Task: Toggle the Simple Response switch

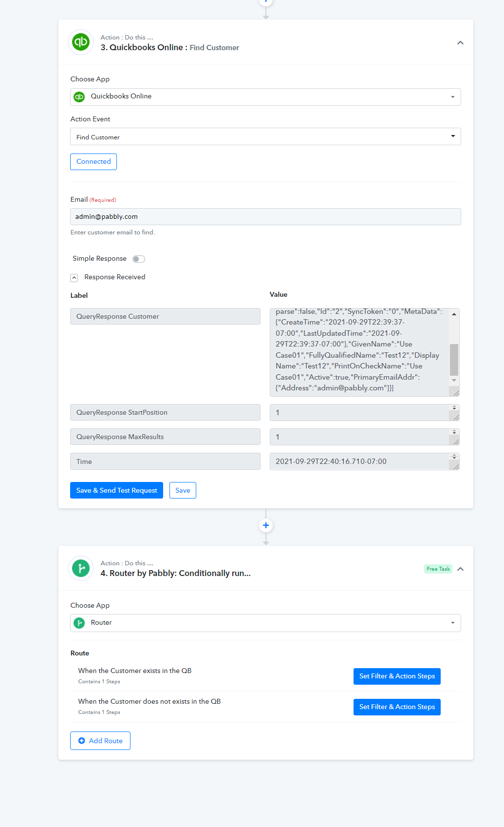Action: point(139,259)
